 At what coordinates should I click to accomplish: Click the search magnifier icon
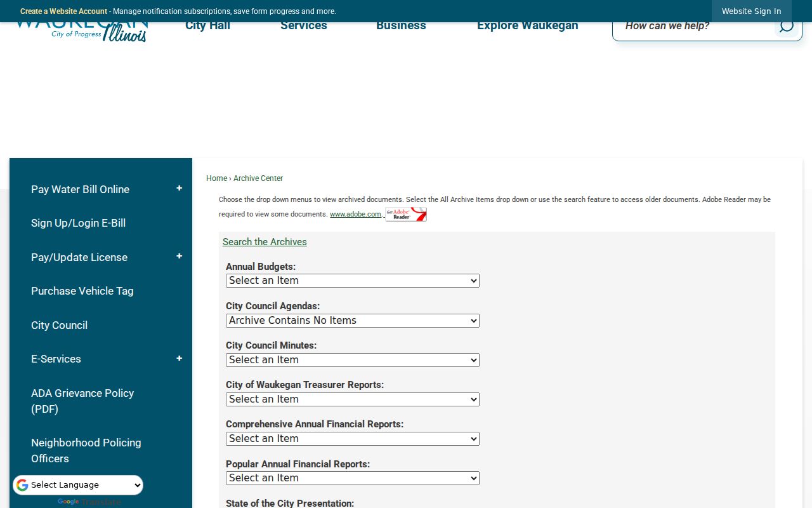pyautogui.click(x=786, y=26)
